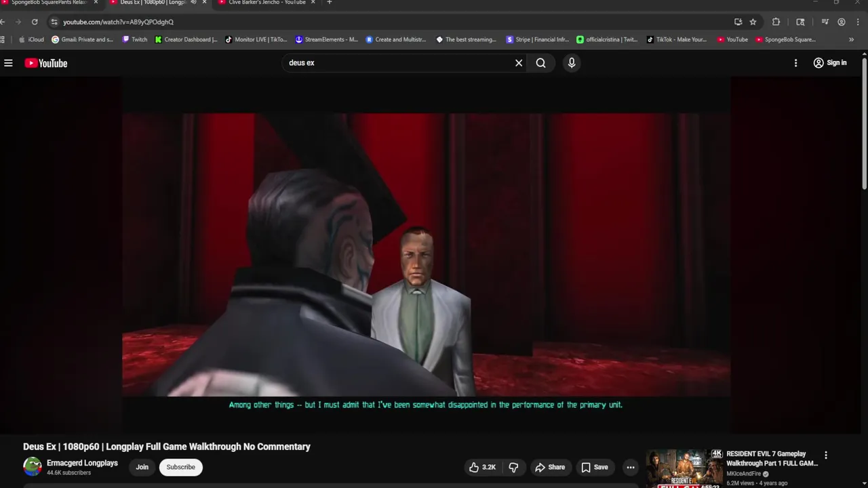Close the Deus Ex tab

[x=204, y=2]
